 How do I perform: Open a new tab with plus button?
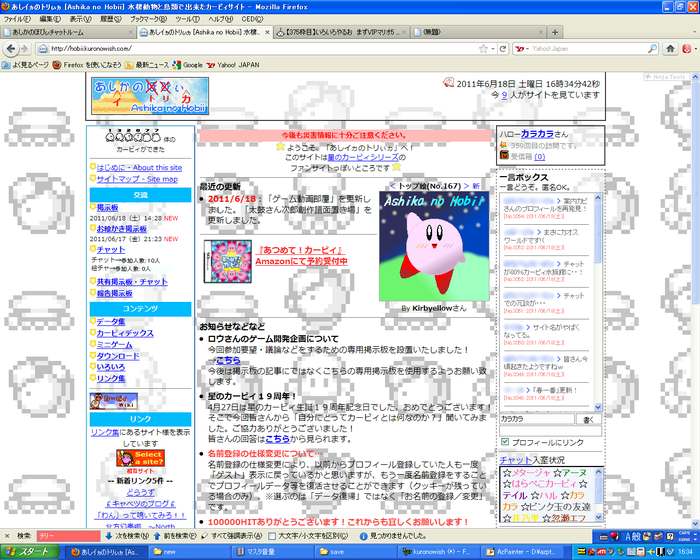(555, 32)
